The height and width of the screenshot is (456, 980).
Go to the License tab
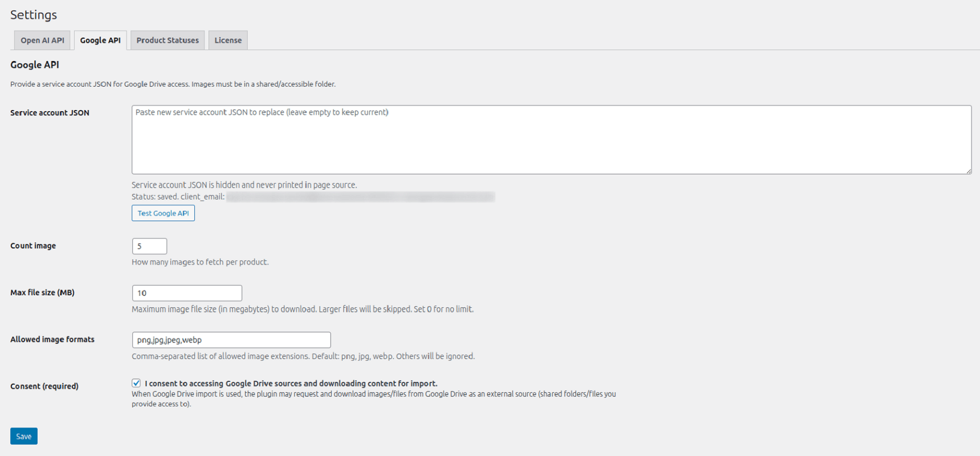pyautogui.click(x=228, y=40)
